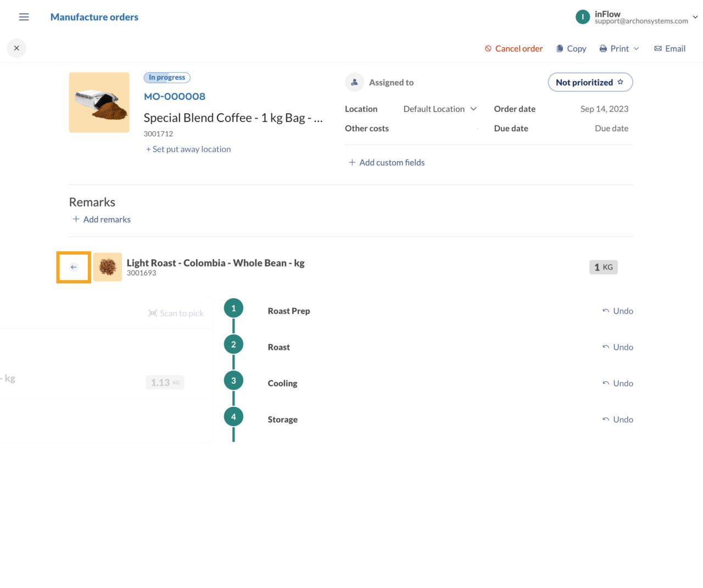Click the Assigned to person icon
Screen dimensions: 703x588
(x=354, y=82)
